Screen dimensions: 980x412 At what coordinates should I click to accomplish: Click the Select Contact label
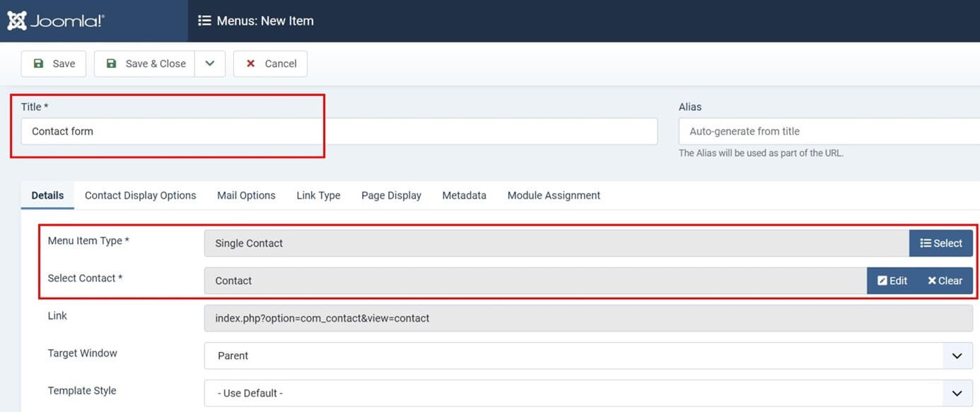click(x=85, y=278)
